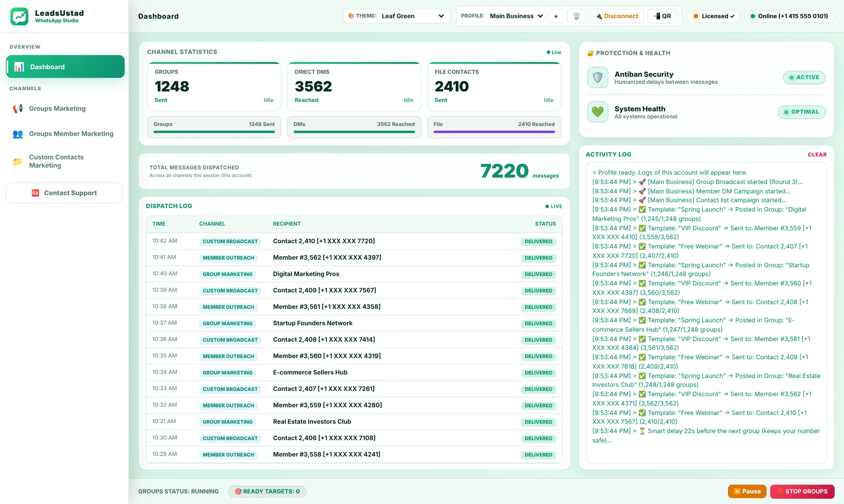Viewport: 844px width, 504px height.
Task: Click the Startup Founders Network recipient
Action: [x=313, y=323]
